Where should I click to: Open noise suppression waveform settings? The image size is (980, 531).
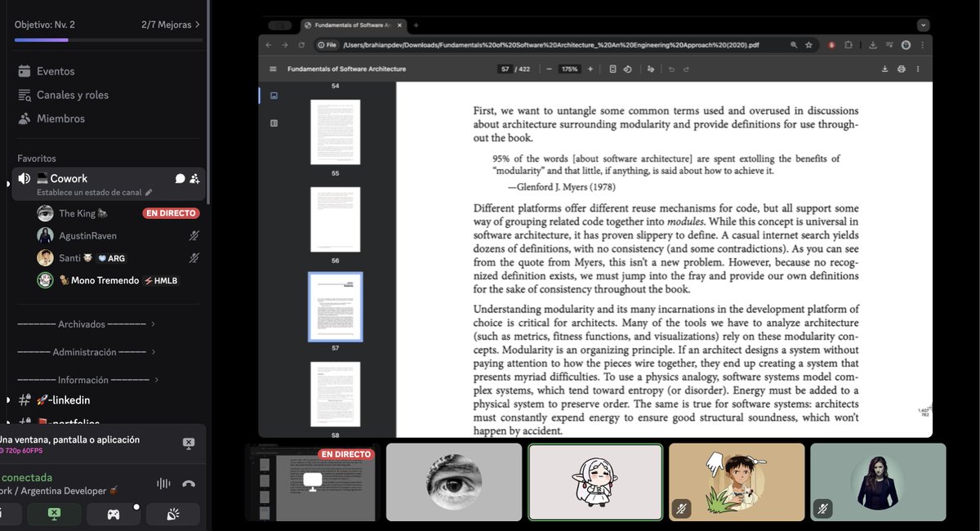click(x=163, y=484)
